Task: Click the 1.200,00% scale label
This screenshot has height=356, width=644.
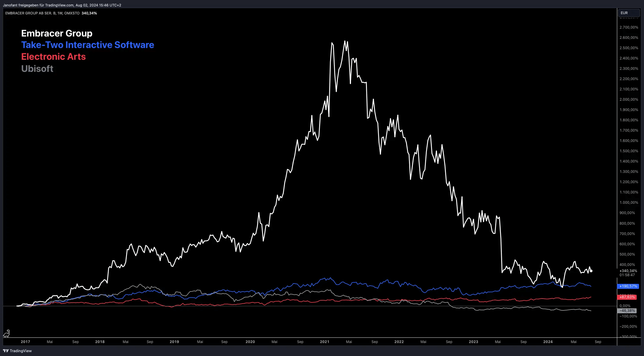Action: (629, 182)
